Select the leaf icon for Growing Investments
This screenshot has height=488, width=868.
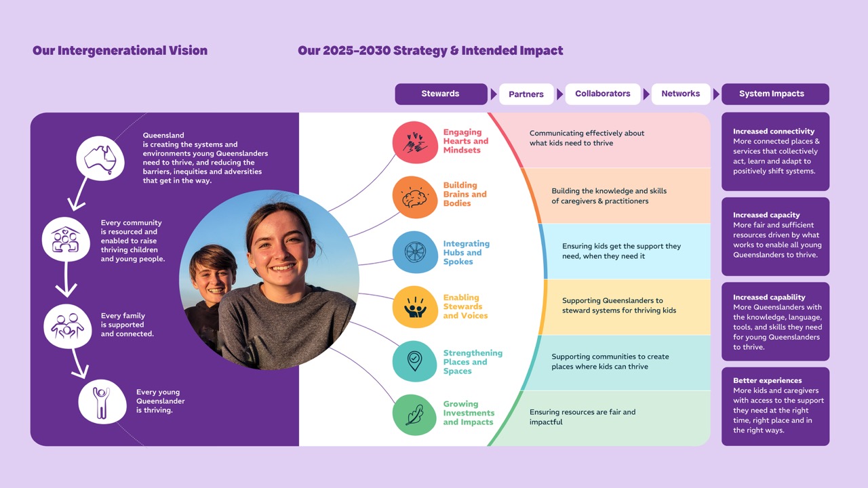(415, 415)
